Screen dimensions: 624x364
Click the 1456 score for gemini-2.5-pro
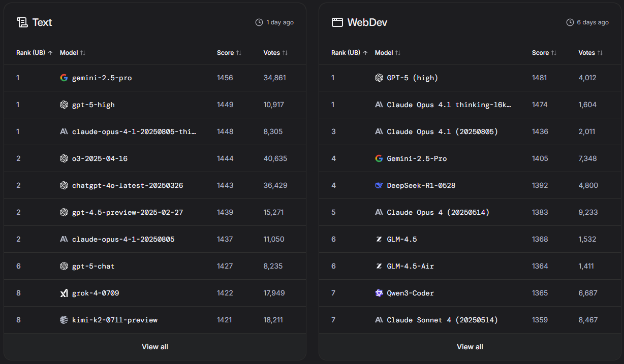[x=225, y=78]
